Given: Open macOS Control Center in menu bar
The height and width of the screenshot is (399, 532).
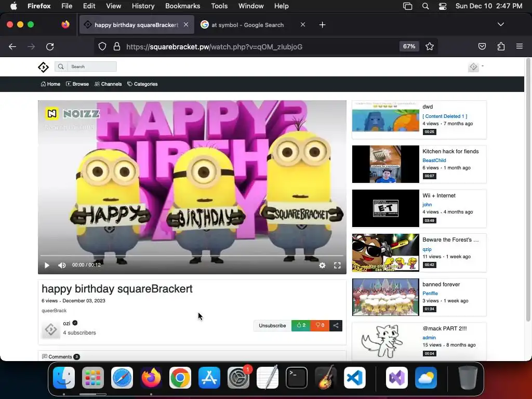Looking at the screenshot, I should (443, 6).
